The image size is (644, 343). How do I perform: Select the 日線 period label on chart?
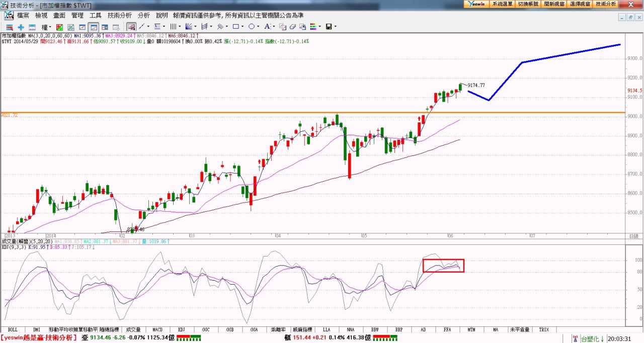pos(633,236)
